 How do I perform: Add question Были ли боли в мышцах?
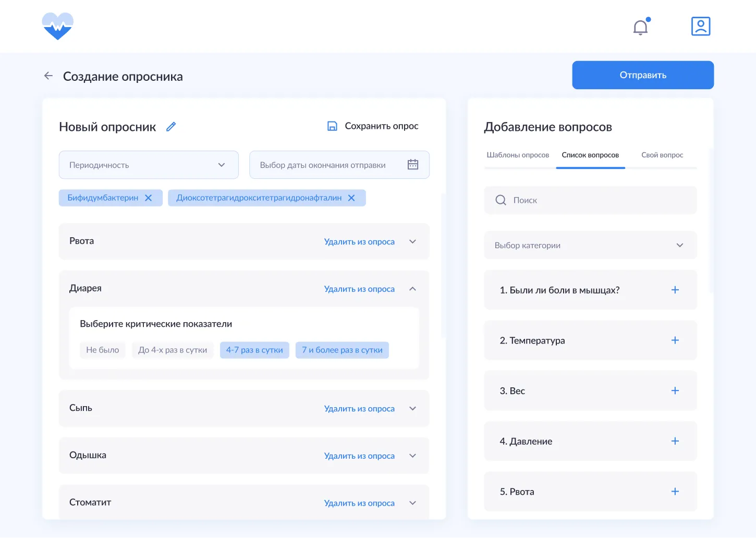(675, 290)
